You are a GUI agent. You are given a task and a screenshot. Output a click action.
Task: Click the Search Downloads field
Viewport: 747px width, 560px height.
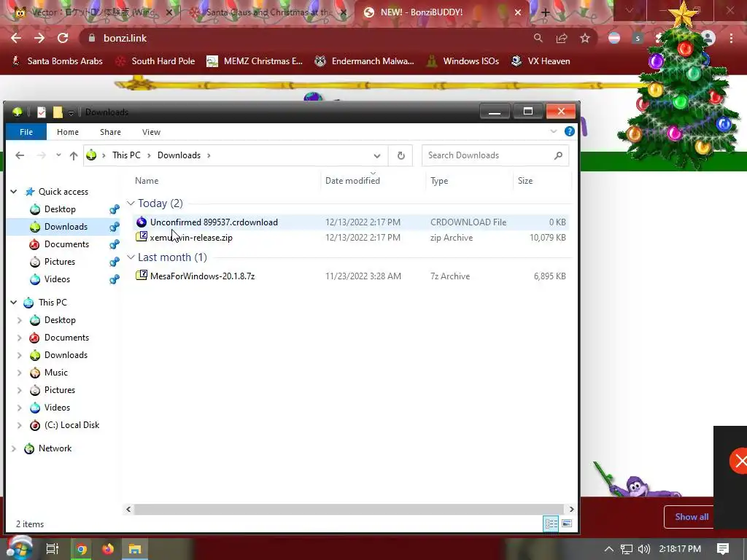(495, 155)
